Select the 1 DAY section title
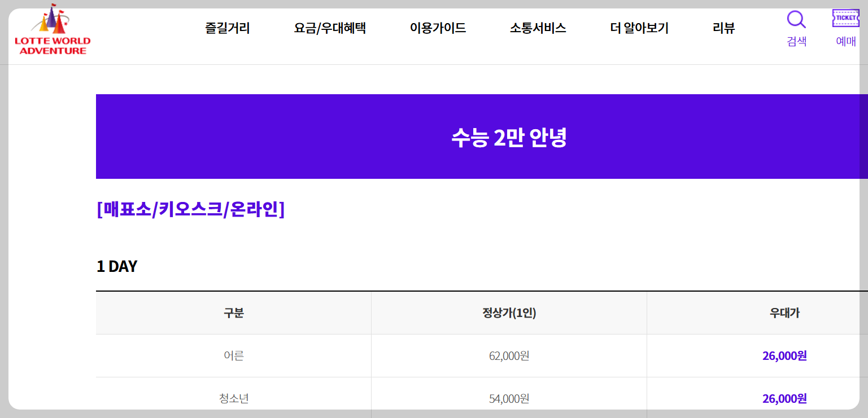This screenshot has width=868, height=418. coord(116,266)
